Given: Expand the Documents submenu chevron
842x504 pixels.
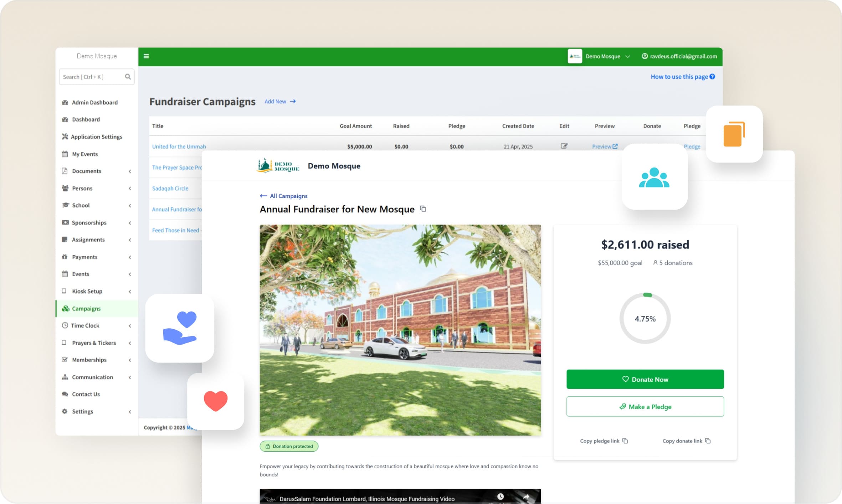Looking at the screenshot, I should [x=130, y=171].
